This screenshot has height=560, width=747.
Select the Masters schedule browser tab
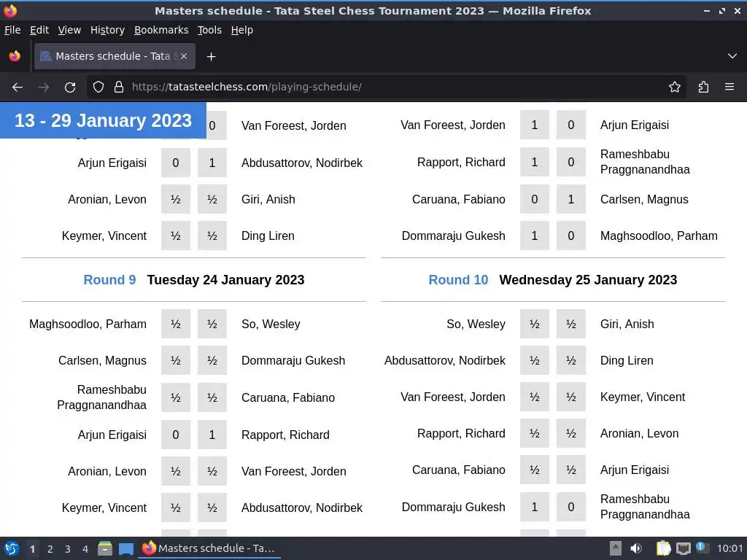click(x=115, y=56)
